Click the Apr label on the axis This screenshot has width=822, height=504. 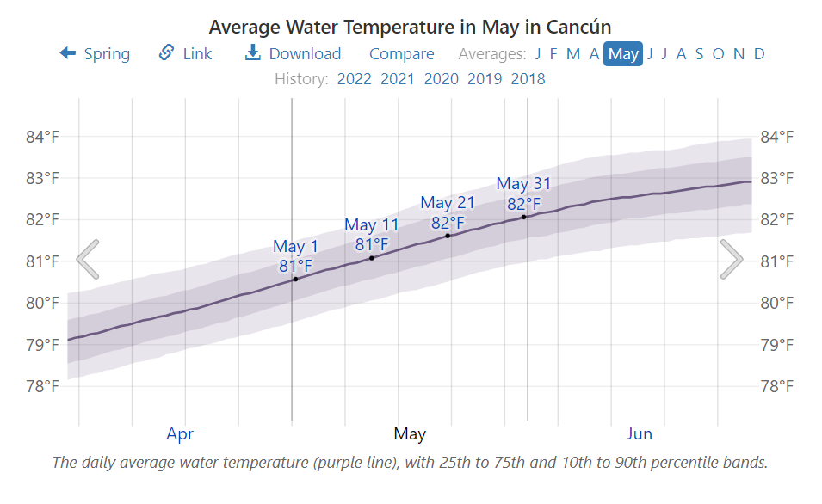tap(180, 433)
